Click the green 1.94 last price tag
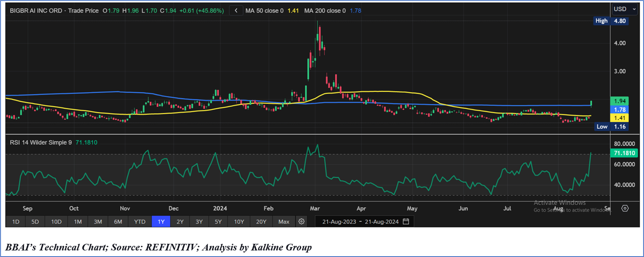The height and width of the screenshot is (257, 644). pos(619,101)
